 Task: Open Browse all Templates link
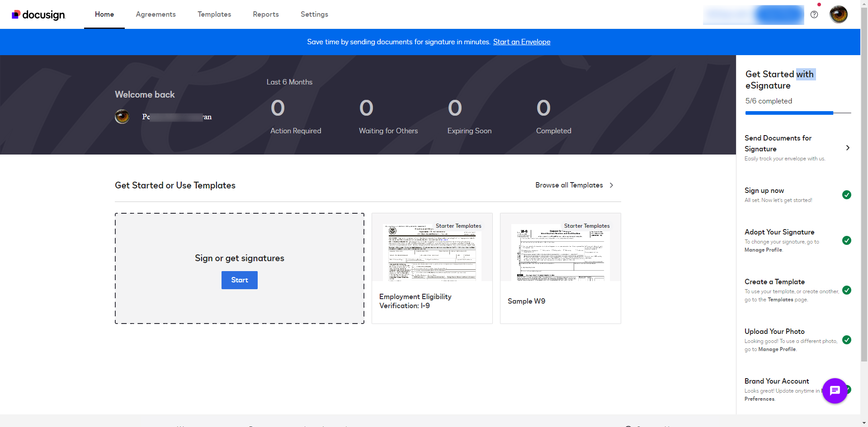click(569, 185)
